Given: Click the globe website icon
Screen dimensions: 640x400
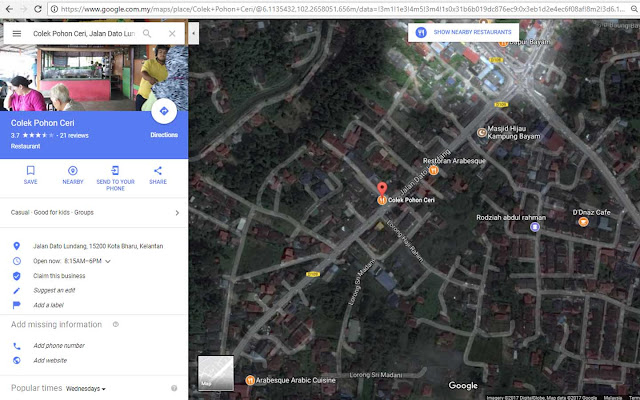Looking at the screenshot, I should coord(17,360).
